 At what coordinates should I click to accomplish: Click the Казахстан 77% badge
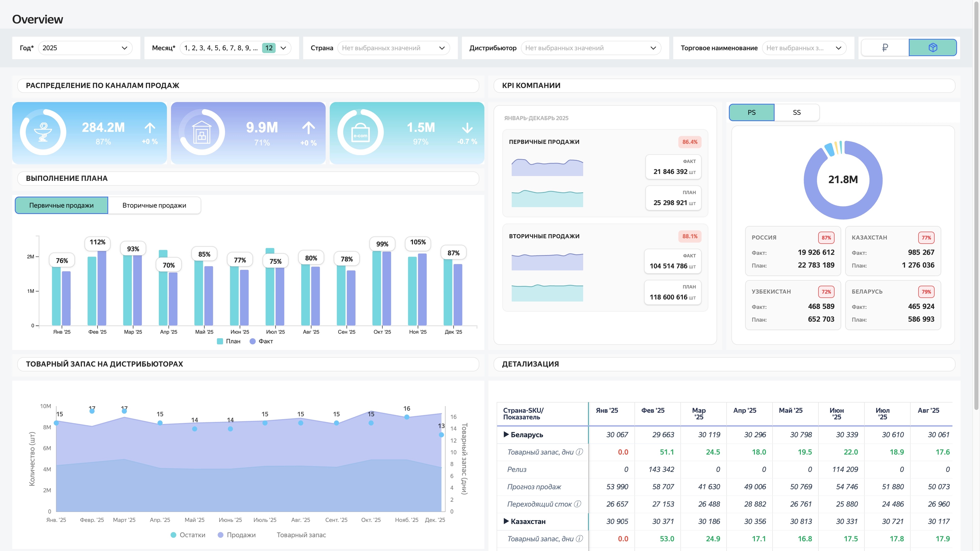926,238
